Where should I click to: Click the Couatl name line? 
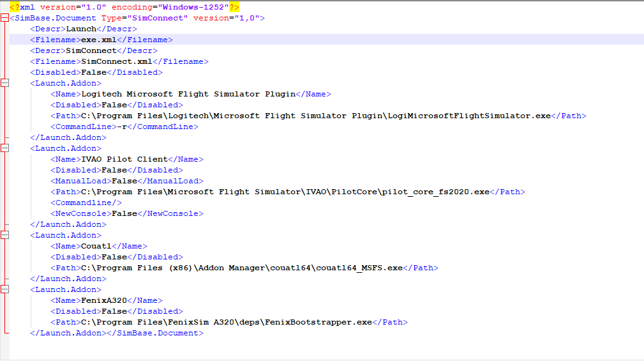click(x=99, y=246)
